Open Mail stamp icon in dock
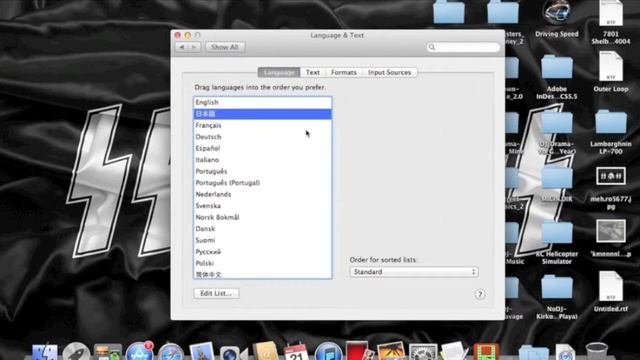The width and height of the screenshot is (640, 360). click(x=202, y=351)
